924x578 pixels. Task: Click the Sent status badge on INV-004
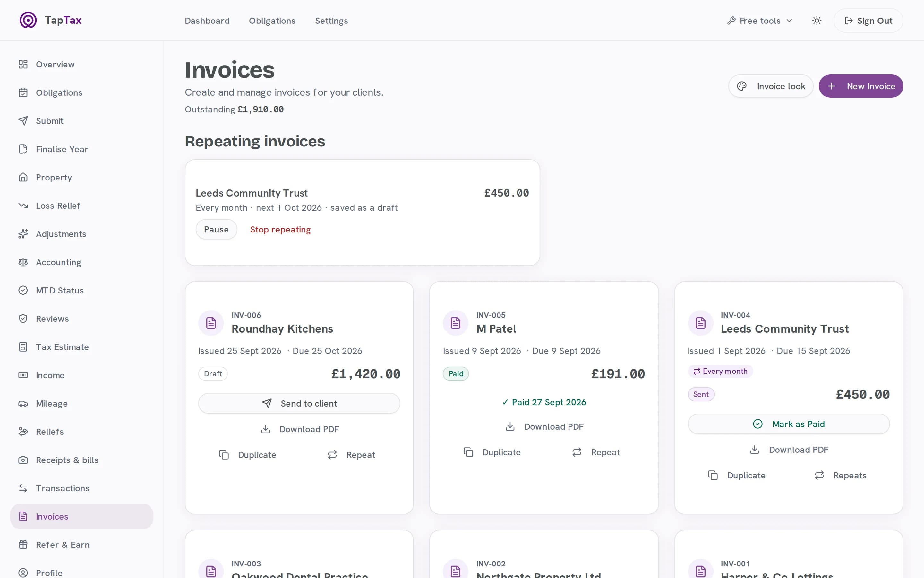(701, 394)
